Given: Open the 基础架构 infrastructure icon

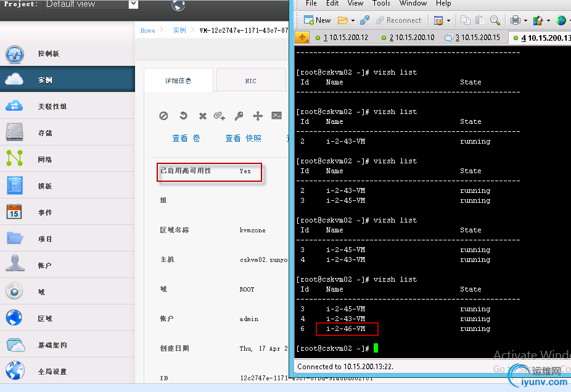Looking at the screenshot, I should tap(15, 345).
